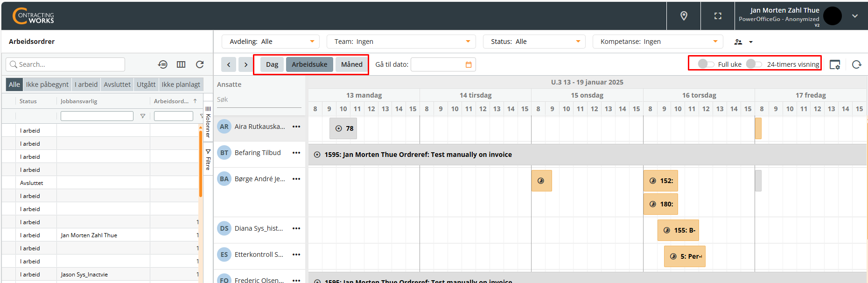Select the Ikke planlagt tab
The image size is (868, 283).
[x=181, y=85]
